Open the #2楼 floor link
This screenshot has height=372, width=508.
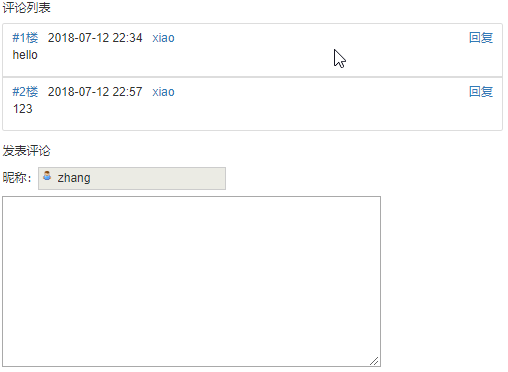pyautogui.click(x=25, y=92)
